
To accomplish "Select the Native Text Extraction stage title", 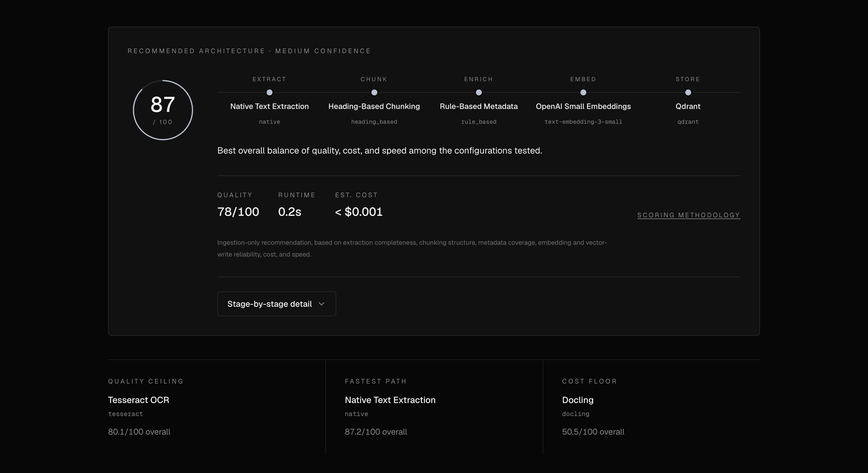I will pos(269,107).
